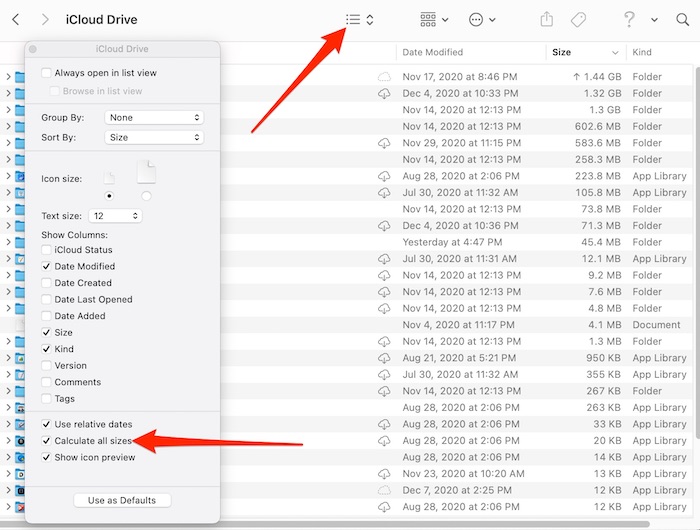Select the large icon size radio
700x530 pixels.
click(x=146, y=196)
